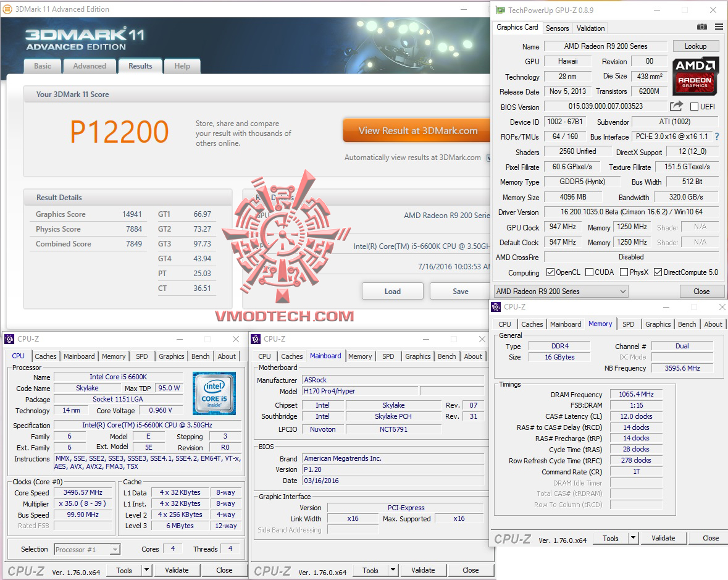Open the Help tab in 3DMark 11
The height and width of the screenshot is (580, 728).
182,66
